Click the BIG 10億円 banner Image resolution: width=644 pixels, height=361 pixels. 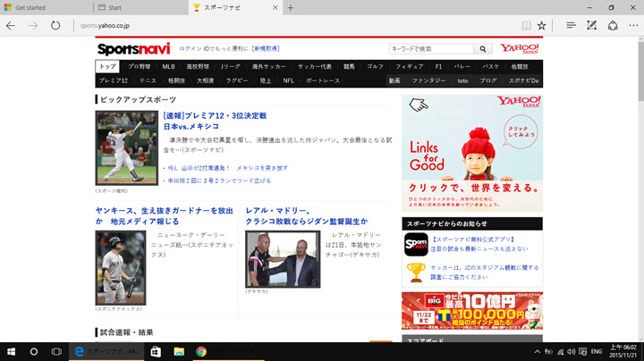tap(472, 311)
